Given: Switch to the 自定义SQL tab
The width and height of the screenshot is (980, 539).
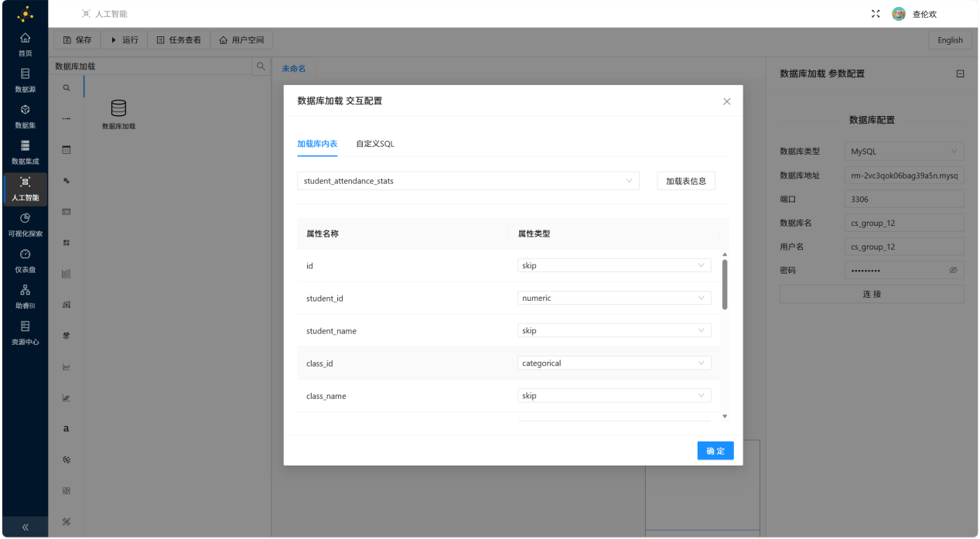Looking at the screenshot, I should point(375,144).
